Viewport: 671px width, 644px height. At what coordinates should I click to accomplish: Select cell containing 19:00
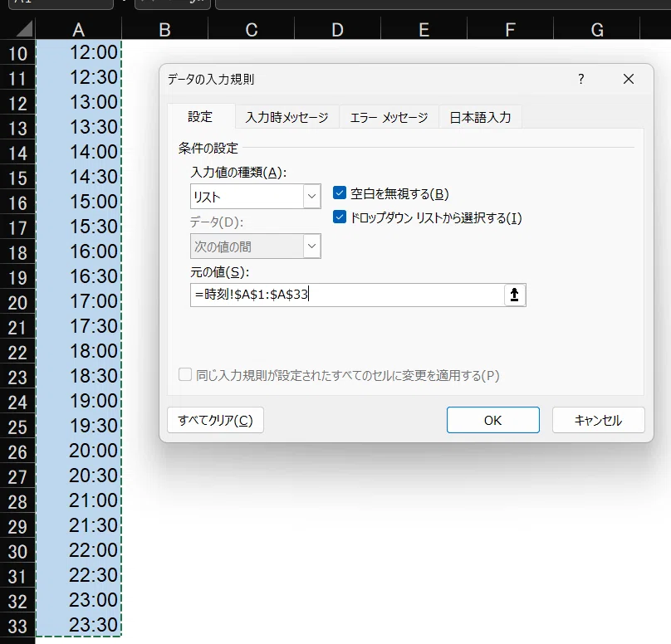pos(79,400)
